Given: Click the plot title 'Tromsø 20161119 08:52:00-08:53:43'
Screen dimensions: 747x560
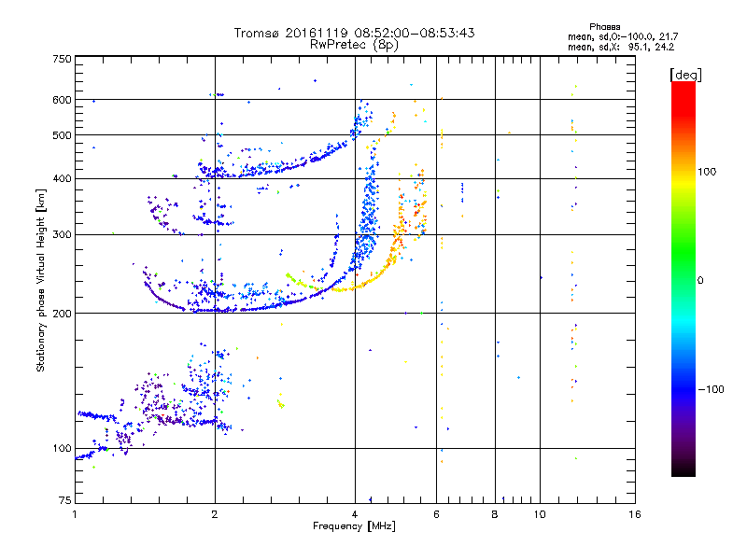Looking at the screenshot, I should [x=354, y=33].
